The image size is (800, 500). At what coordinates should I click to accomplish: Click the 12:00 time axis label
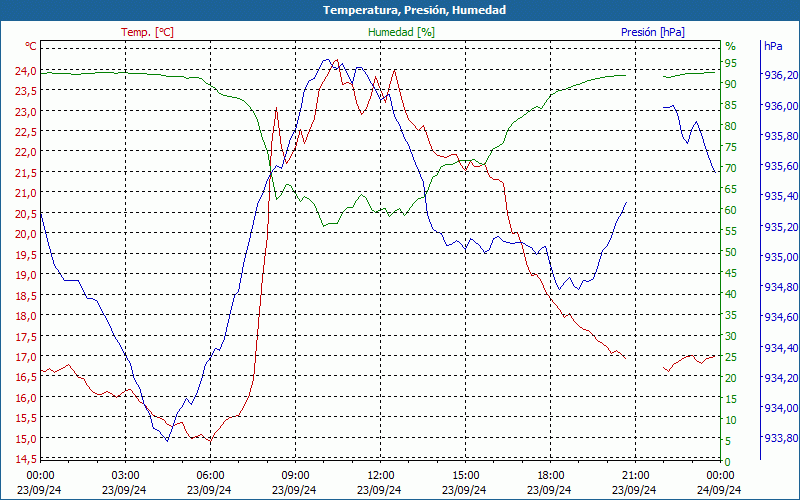point(381,476)
